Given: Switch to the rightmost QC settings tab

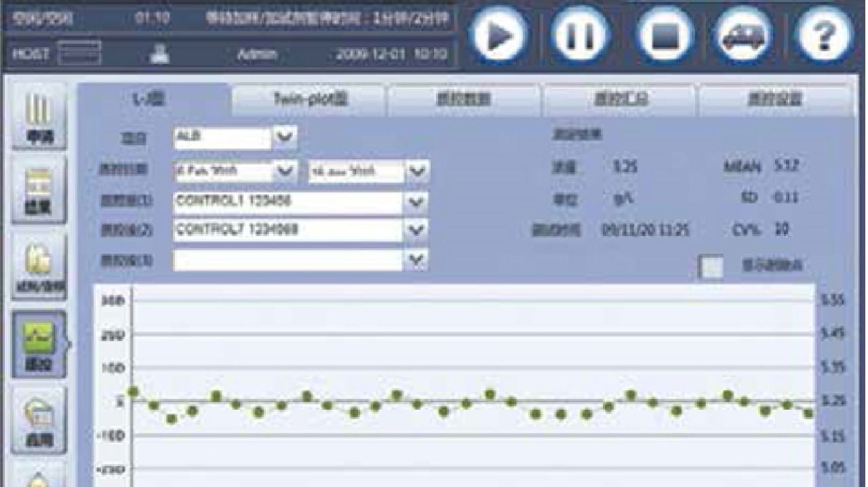Looking at the screenshot, I should point(774,100).
